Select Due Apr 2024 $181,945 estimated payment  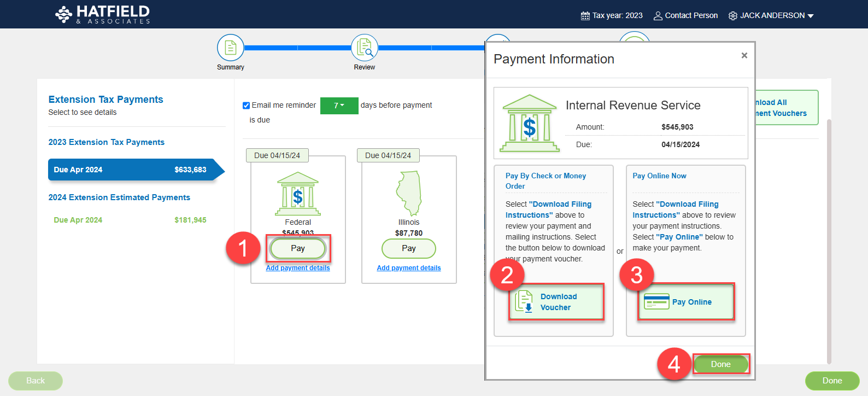click(x=130, y=220)
